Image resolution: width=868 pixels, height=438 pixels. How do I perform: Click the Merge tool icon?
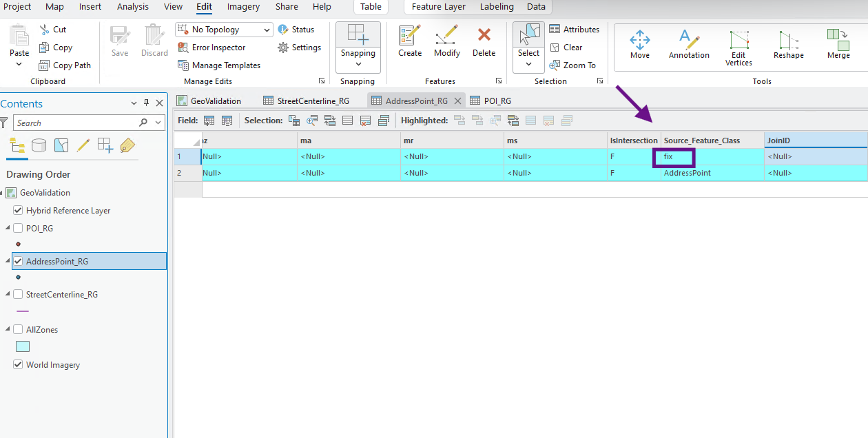(x=838, y=39)
